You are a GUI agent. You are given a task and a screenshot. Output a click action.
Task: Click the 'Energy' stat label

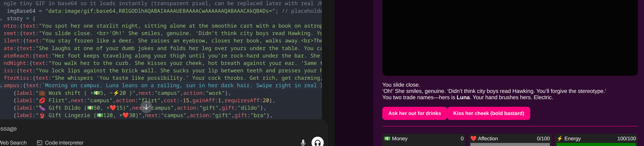pos(572,139)
